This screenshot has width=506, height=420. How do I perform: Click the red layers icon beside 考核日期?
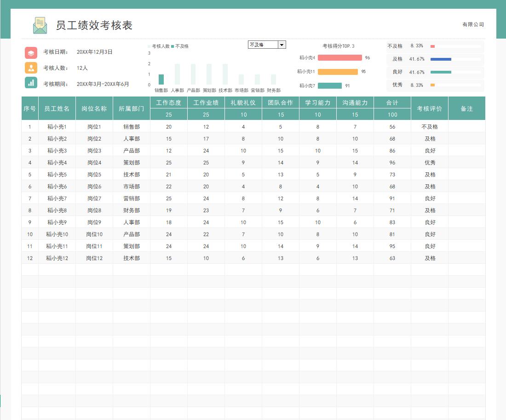click(31, 52)
